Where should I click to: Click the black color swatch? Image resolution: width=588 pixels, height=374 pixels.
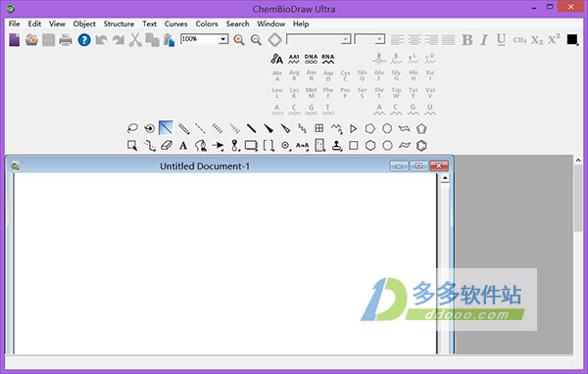[572, 39]
